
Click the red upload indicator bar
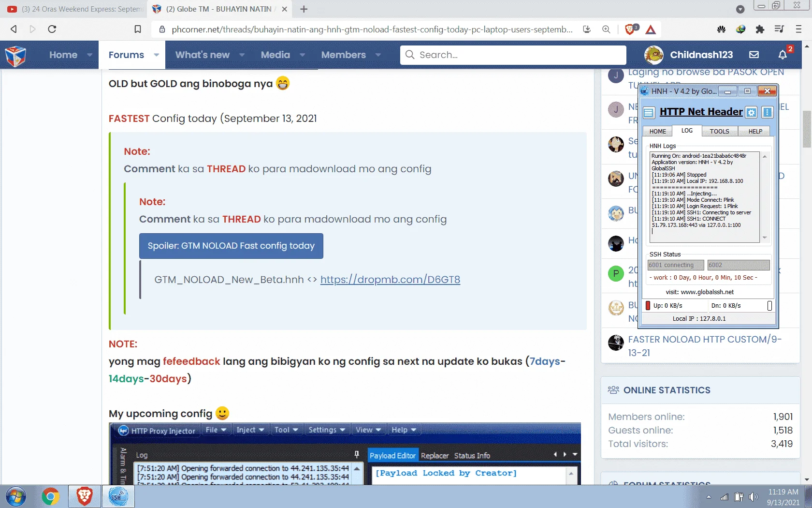(x=648, y=306)
